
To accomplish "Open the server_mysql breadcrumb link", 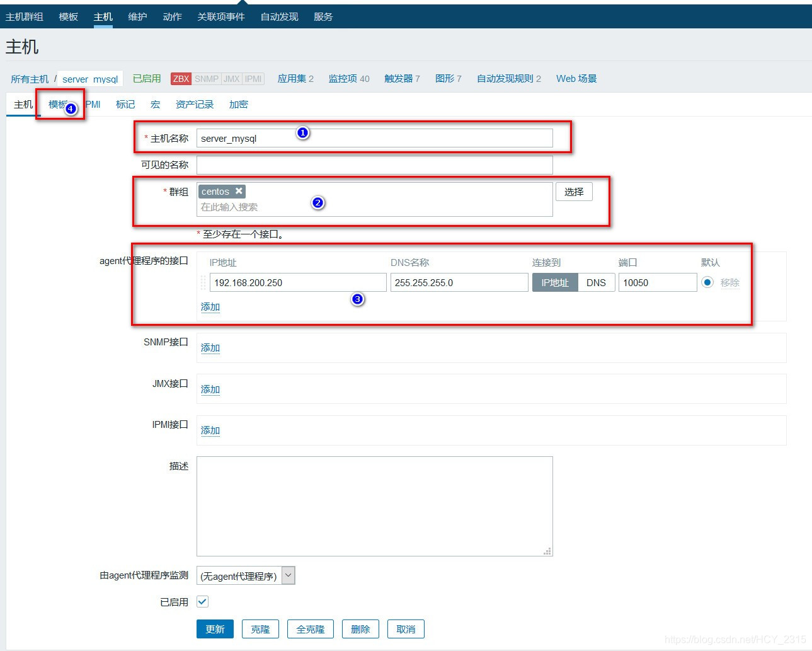I will click(90, 79).
